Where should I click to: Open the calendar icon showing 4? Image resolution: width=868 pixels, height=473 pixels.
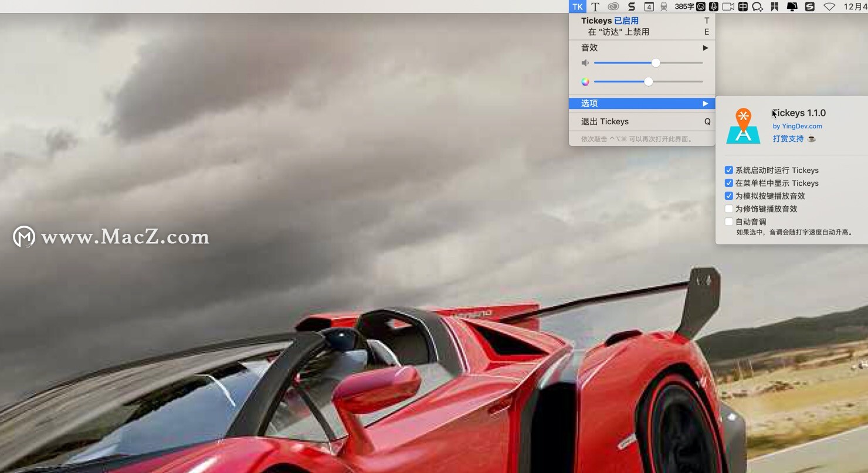click(649, 6)
